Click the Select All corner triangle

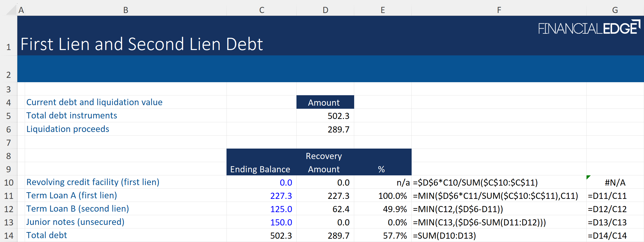point(11,10)
